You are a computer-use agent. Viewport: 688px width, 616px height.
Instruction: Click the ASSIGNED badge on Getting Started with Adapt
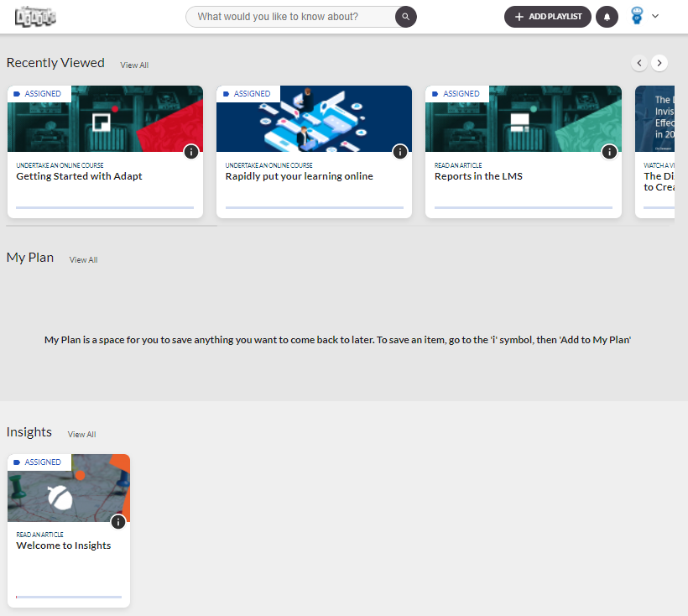[x=39, y=93]
